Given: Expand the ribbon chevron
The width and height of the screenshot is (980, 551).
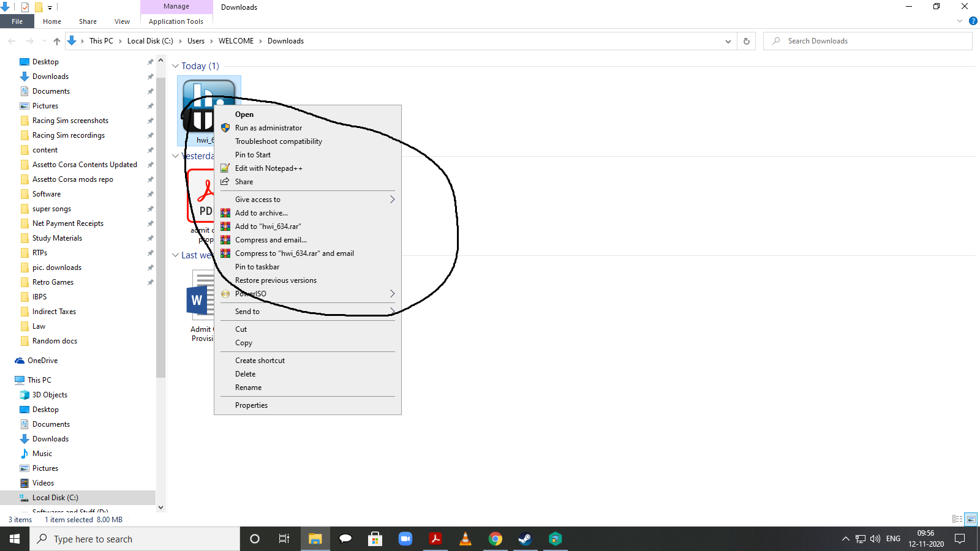Looking at the screenshot, I should tap(960, 21).
